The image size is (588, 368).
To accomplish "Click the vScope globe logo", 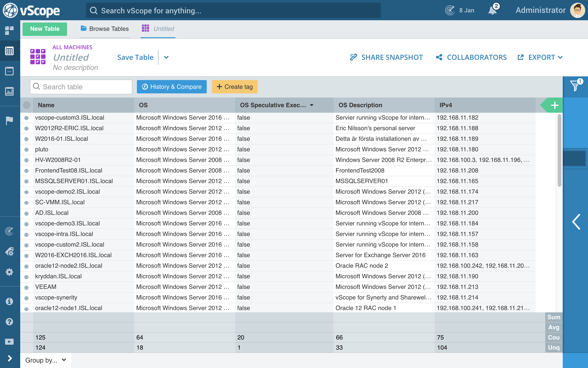I will tap(10, 11).
